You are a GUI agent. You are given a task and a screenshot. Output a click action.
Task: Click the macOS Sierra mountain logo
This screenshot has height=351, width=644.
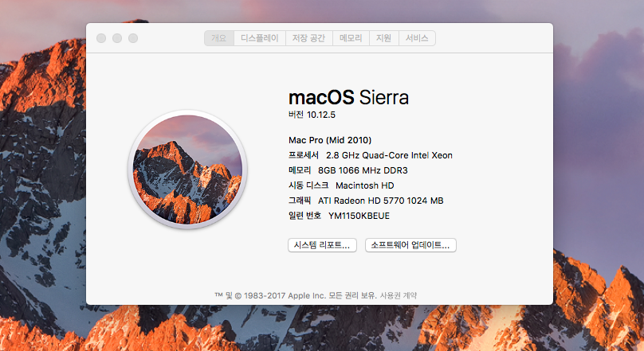[188, 169]
